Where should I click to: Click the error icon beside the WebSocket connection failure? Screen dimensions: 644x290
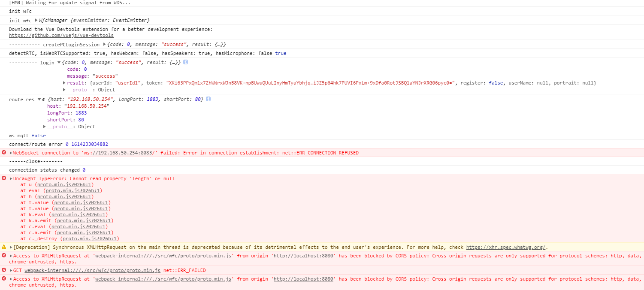point(4,152)
